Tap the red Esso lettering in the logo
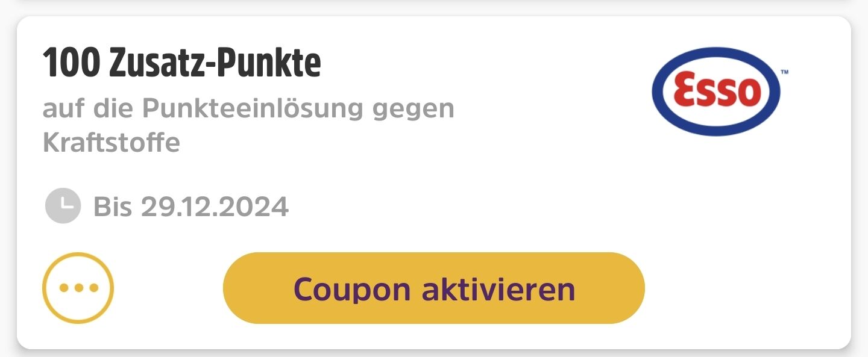The width and height of the screenshot is (868, 357). (716, 92)
